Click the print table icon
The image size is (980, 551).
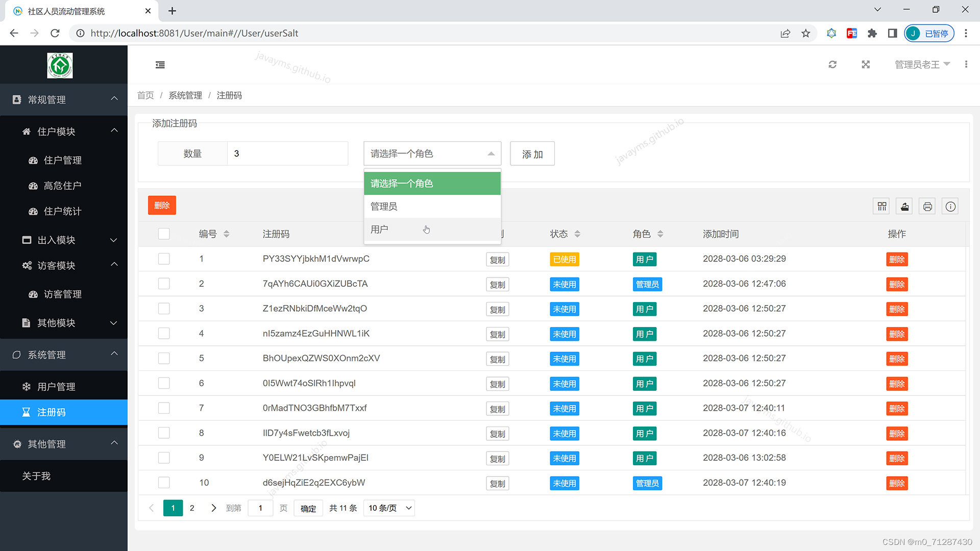pos(927,206)
